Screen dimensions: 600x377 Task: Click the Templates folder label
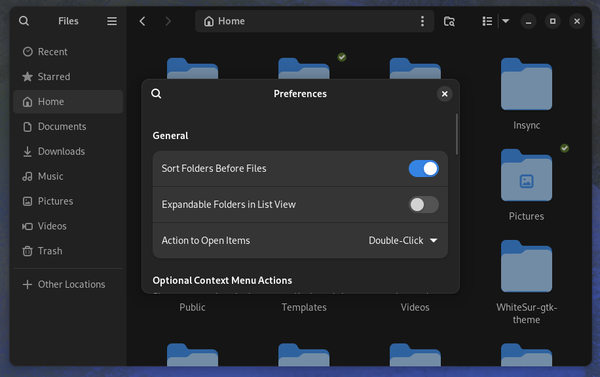click(304, 307)
